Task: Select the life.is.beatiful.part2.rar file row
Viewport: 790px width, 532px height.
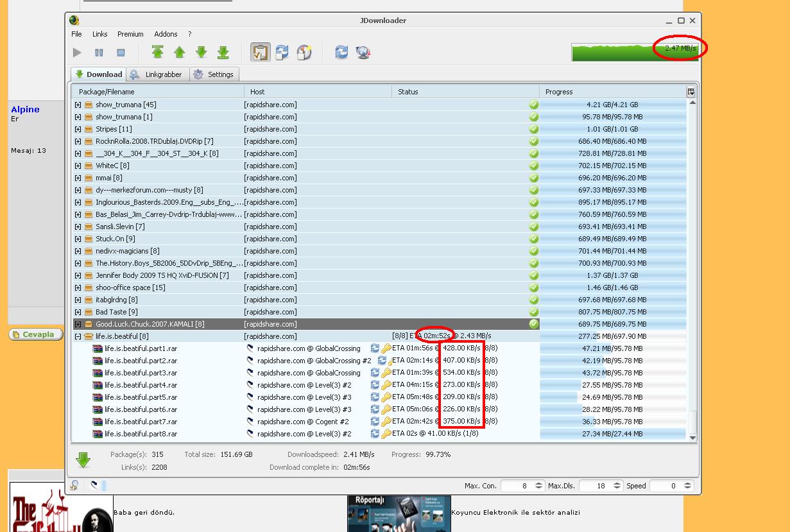Action: pos(381,361)
